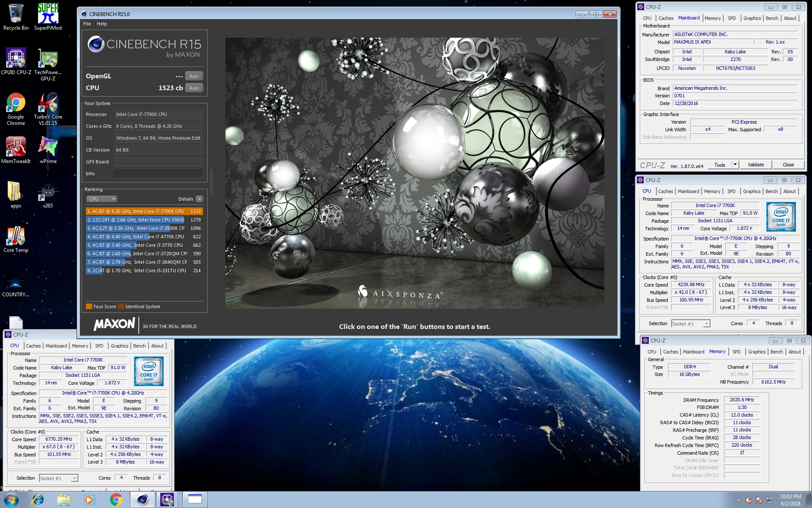The image size is (812, 508).
Task: Expand ranking Details arrow button
Action: (200, 199)
